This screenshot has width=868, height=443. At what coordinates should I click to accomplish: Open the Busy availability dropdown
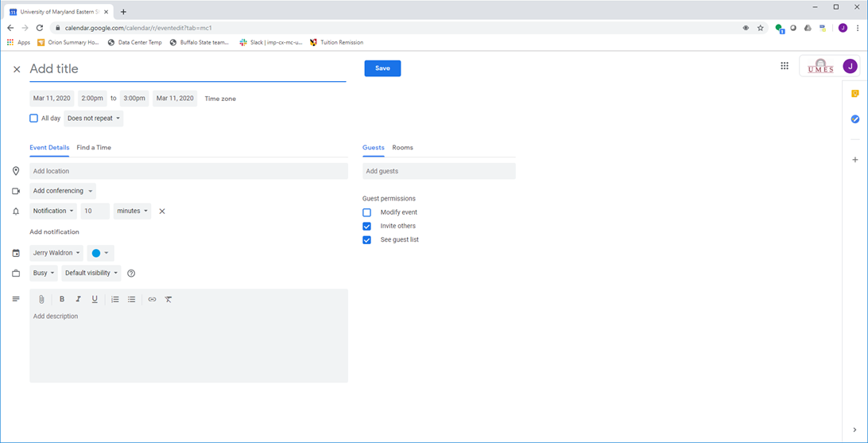point(44,273)
